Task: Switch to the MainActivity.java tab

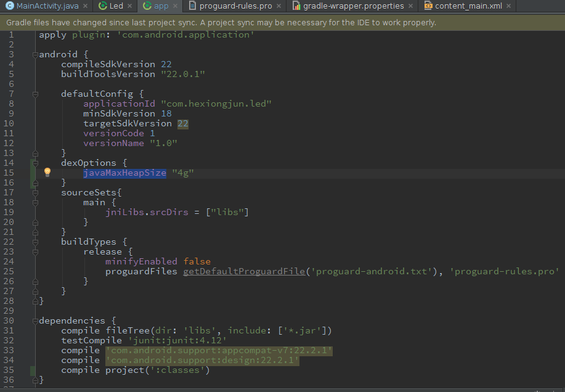Action: pos(47,6)
